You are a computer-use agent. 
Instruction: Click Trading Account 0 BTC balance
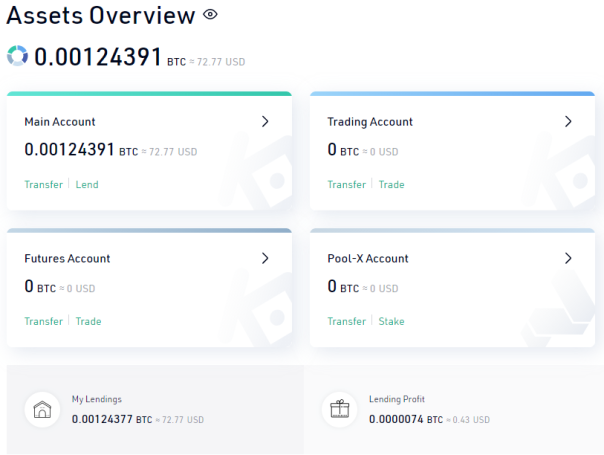click(343, 149)
